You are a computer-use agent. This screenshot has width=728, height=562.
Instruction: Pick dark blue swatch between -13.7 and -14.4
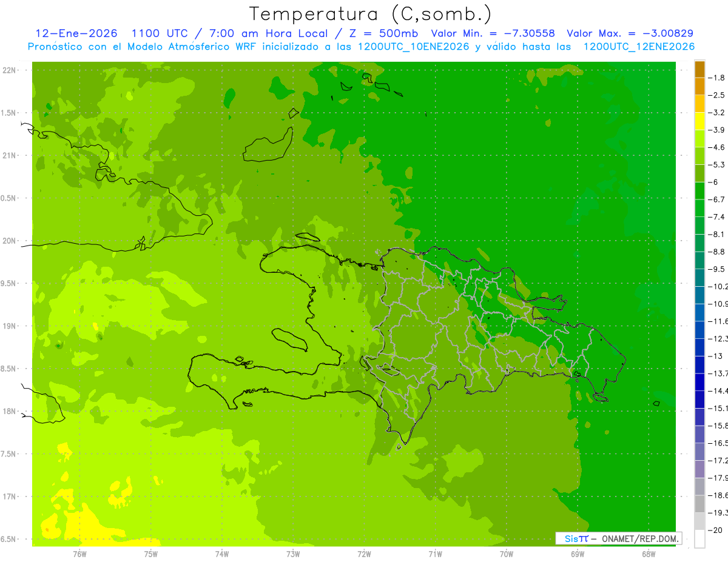click(699, 382)
